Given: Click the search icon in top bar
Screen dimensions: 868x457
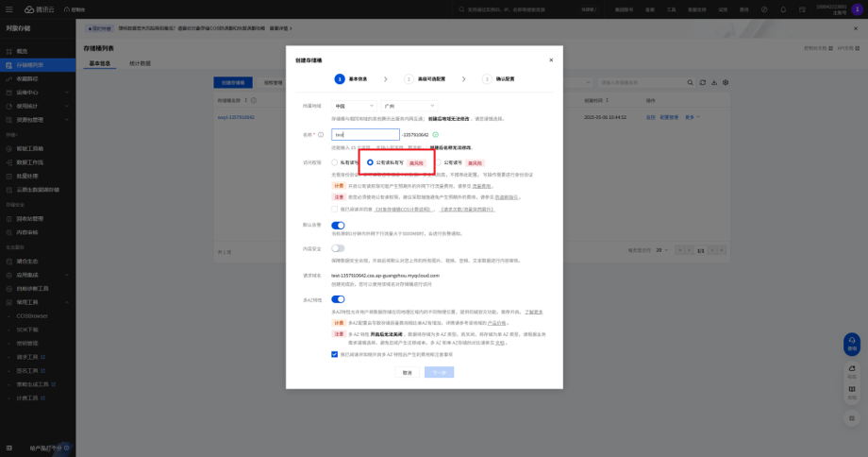Looking at the screenshot, I should click(x=460, y=9).
